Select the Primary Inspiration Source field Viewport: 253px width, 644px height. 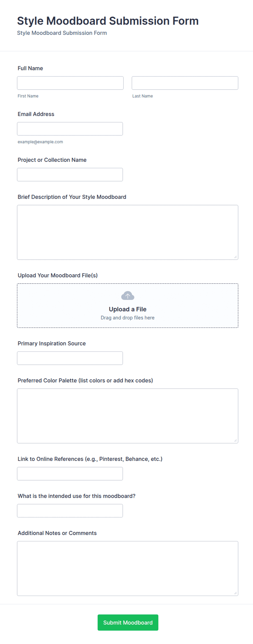(70, 358)
